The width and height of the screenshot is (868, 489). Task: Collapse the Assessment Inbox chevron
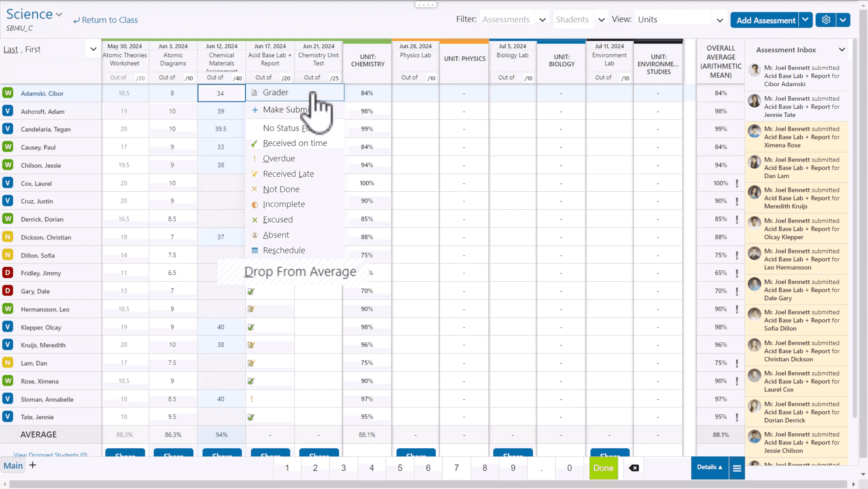(842, 50)
